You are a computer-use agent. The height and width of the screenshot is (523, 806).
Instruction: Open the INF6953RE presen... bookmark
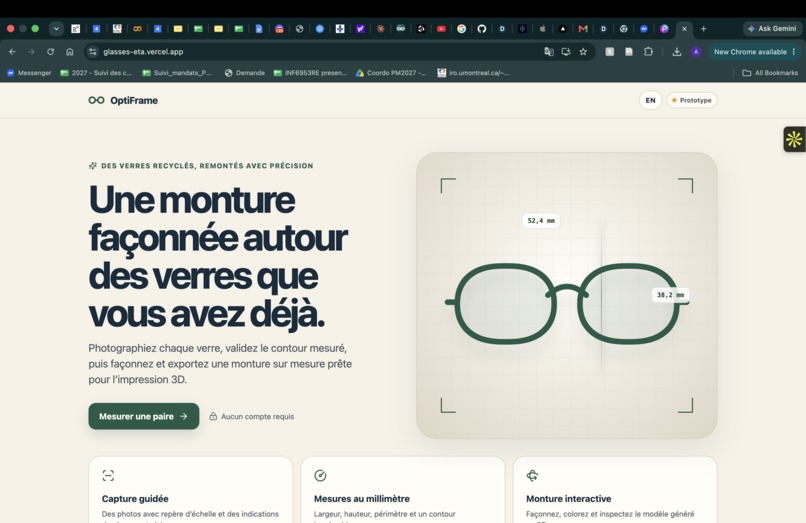pyautogui.click(x=310, y=73)
